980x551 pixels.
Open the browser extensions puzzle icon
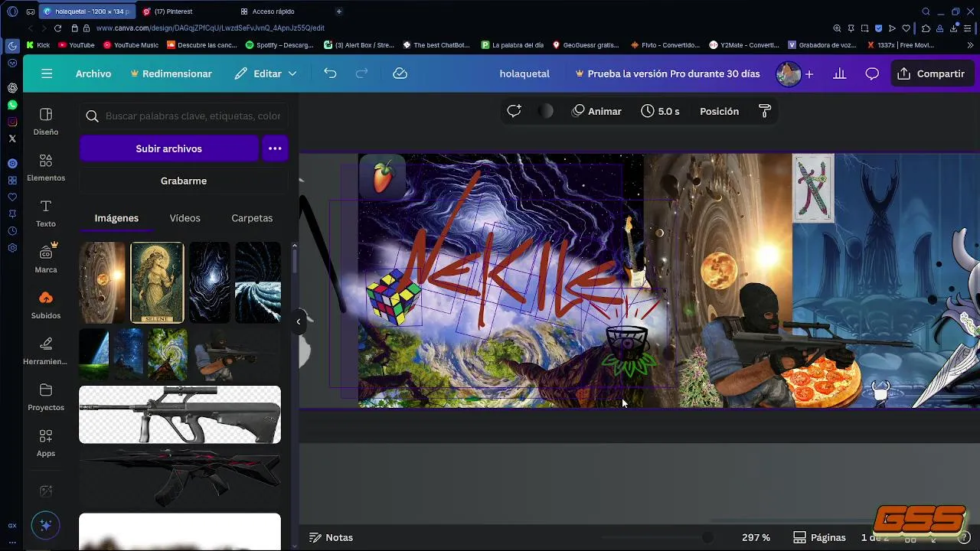(x=925, y=28)
